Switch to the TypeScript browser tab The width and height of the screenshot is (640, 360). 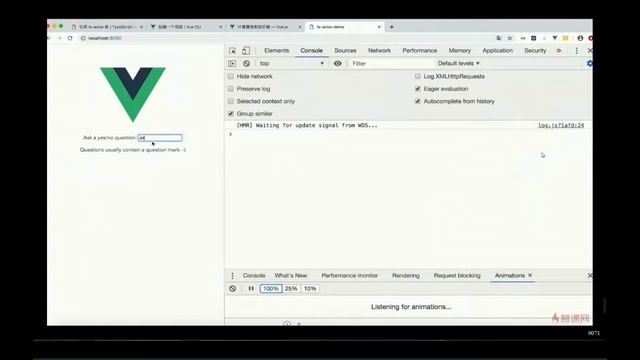click(107, 27)
